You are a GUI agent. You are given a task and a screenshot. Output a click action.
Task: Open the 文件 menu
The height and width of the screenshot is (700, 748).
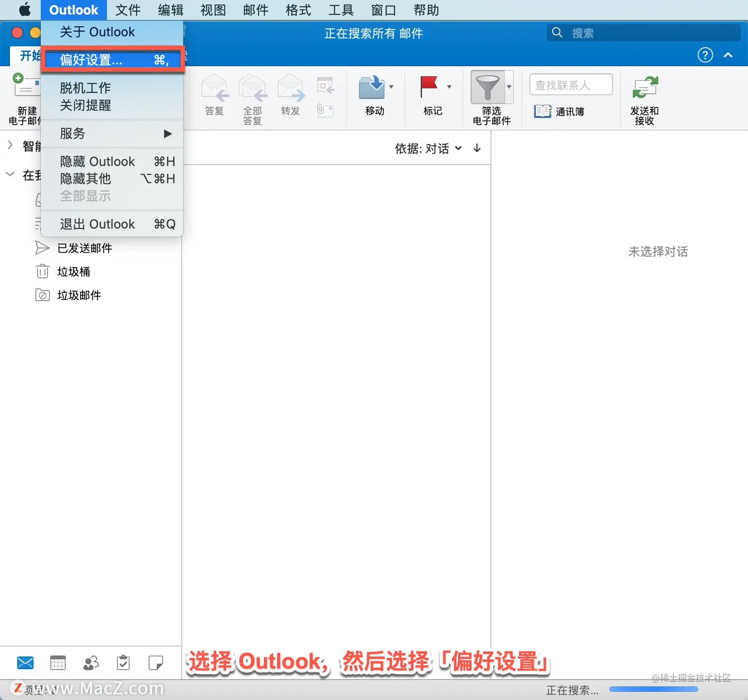point(128,10)
